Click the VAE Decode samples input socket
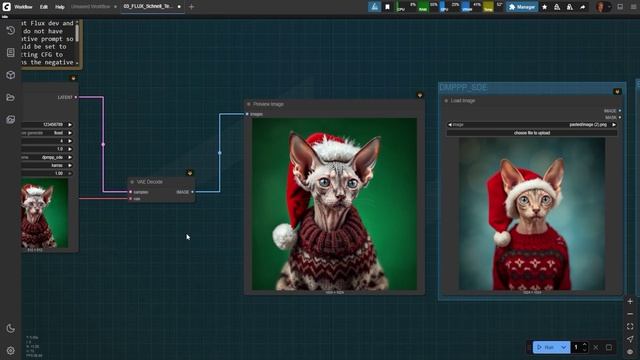The height and width of the screenshot is (360, 640). coord(131,192)
